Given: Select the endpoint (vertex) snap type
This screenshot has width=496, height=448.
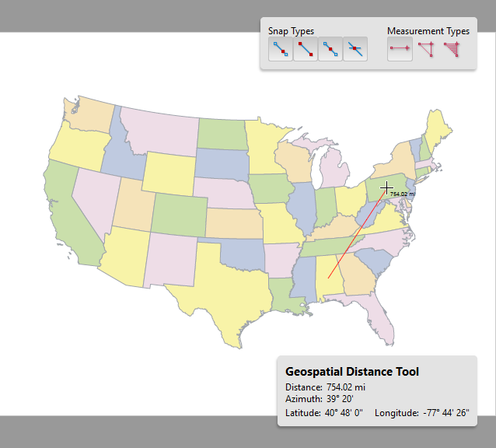Looking at the screenshot, I should coord(306,49).
